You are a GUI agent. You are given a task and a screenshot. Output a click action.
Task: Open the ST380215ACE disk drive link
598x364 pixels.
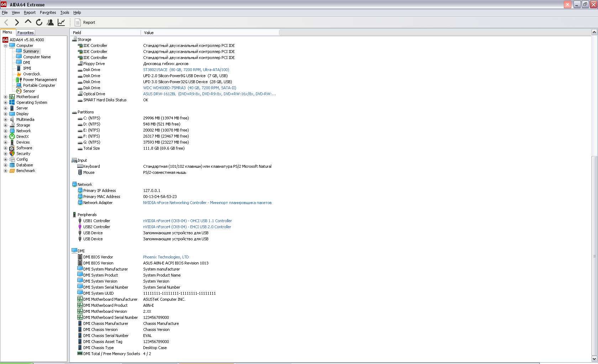[x=186, y=70]
